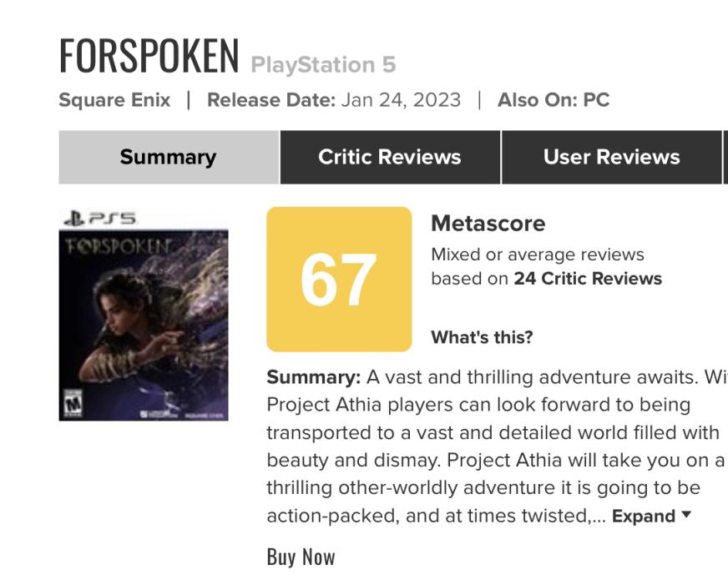
Task: Click the PS5 logo above the cover
Action: point(99,219)
